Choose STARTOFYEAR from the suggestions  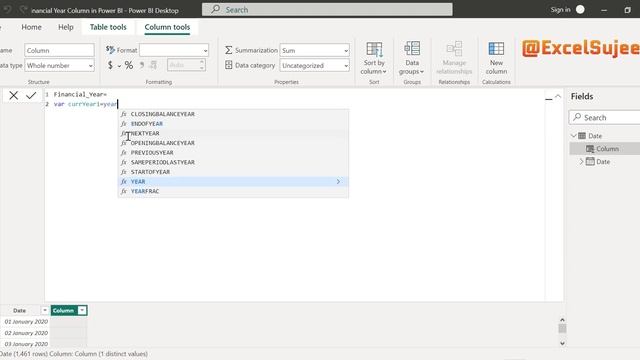coord(233,172)
